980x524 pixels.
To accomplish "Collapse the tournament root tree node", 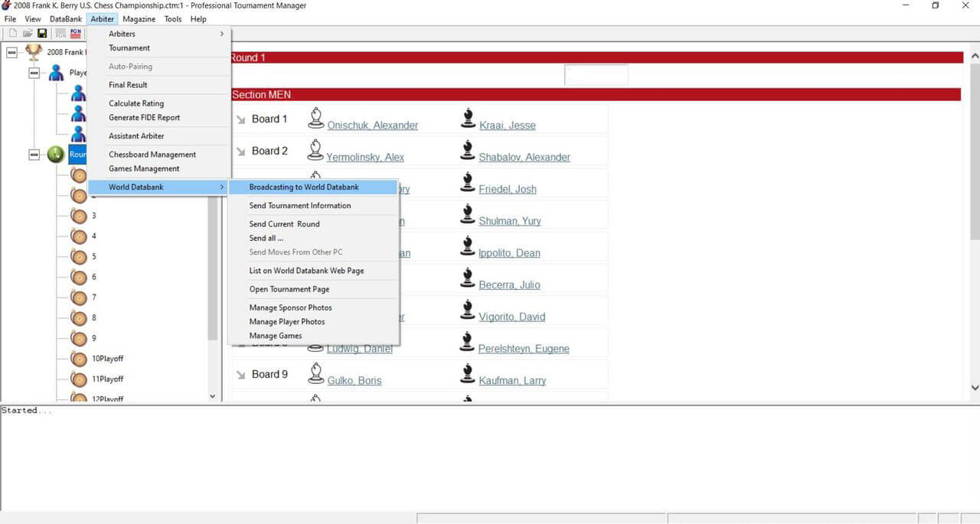I will pos(11,52).
